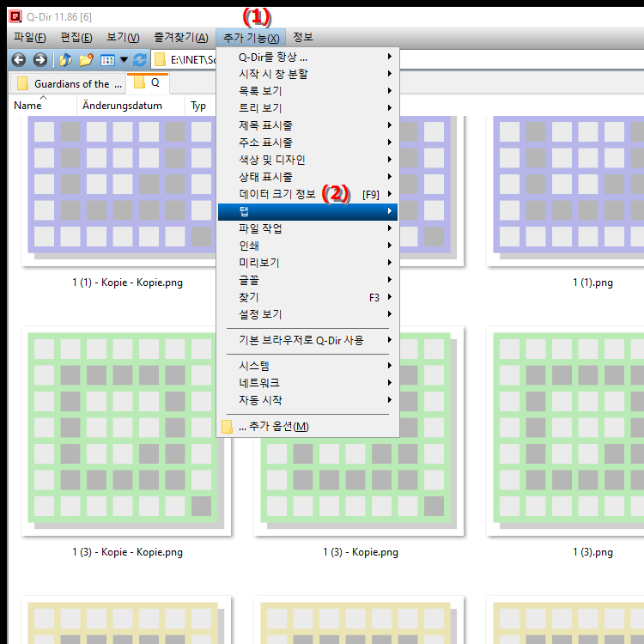Click file name 1 (3) - Kopie - Kopie.png
644x644 pixels.
pyautogui.click(x=127, y=552)
